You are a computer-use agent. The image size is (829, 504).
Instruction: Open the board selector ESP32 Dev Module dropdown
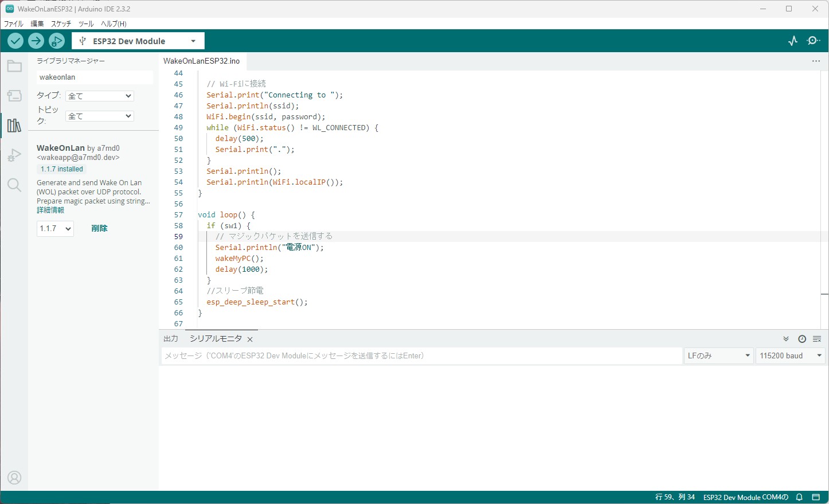coord(138,41)
